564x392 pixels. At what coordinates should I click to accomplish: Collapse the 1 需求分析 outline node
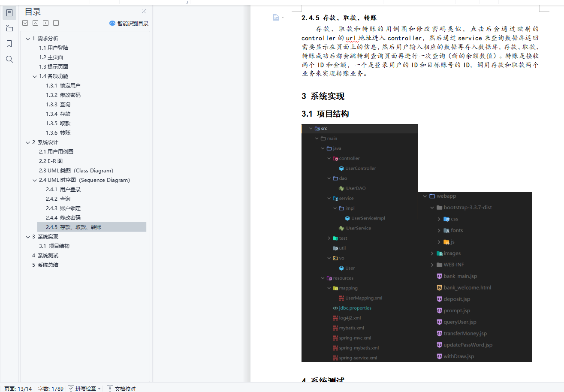tap(28, 39)
